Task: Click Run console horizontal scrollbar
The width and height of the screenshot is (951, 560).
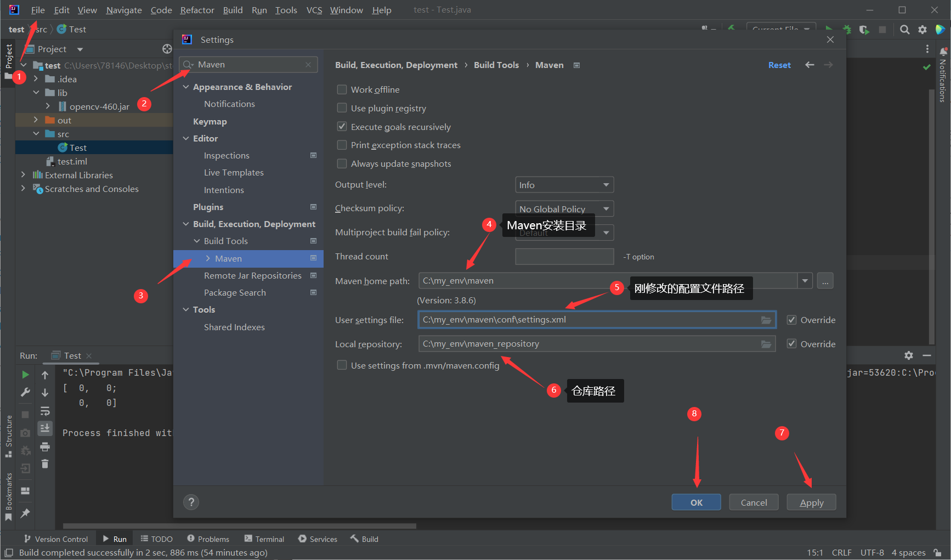Action: pos(240,525)
